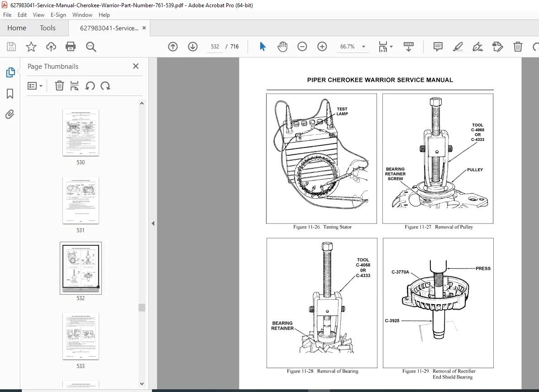Click the cloud upload icon
Viewport: 539px width, 392px height.
(x=51, y=47)
